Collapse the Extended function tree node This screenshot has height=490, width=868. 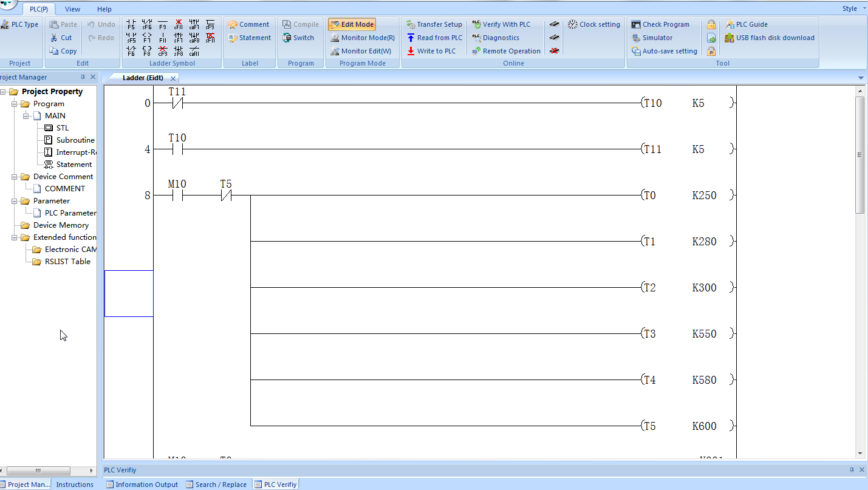15,237
